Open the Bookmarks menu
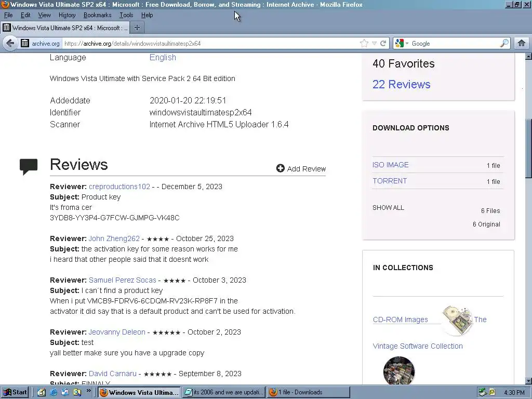Screen dimensions: 532x399 [x=97, y=15]
